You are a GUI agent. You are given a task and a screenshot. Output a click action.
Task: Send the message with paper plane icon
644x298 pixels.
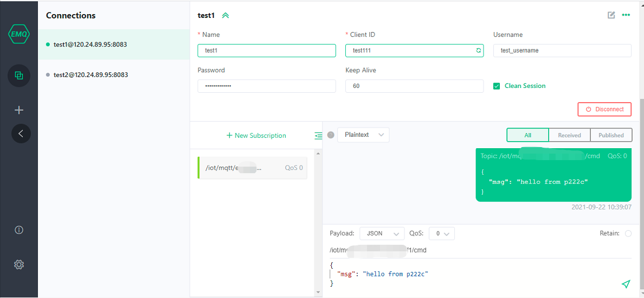tap(626, 284)
